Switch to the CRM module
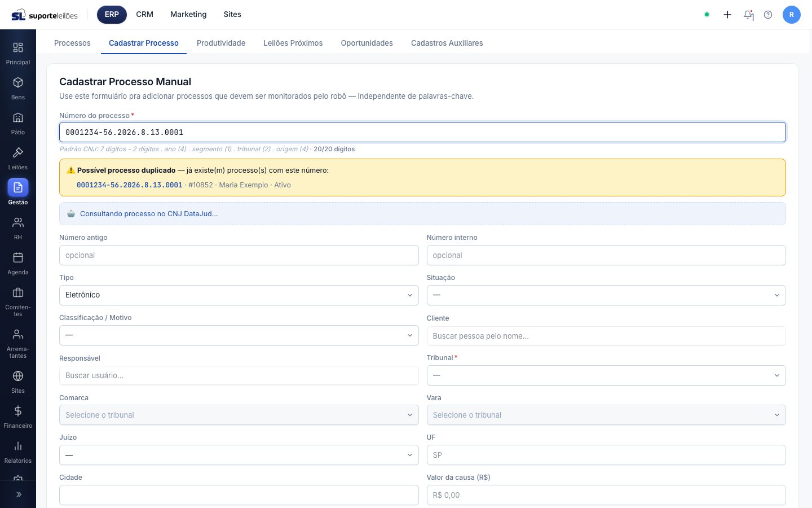The height and width of the screenshot is (508, 812). (145, 15)
